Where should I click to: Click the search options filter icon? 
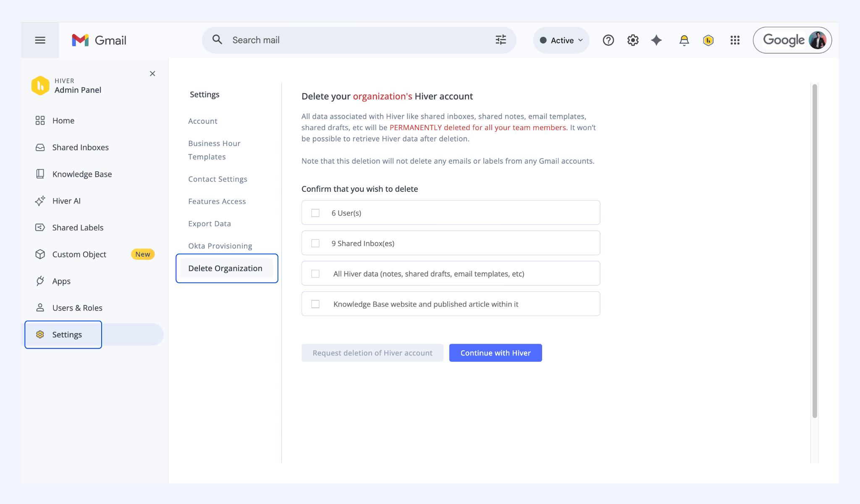point(501,40)
